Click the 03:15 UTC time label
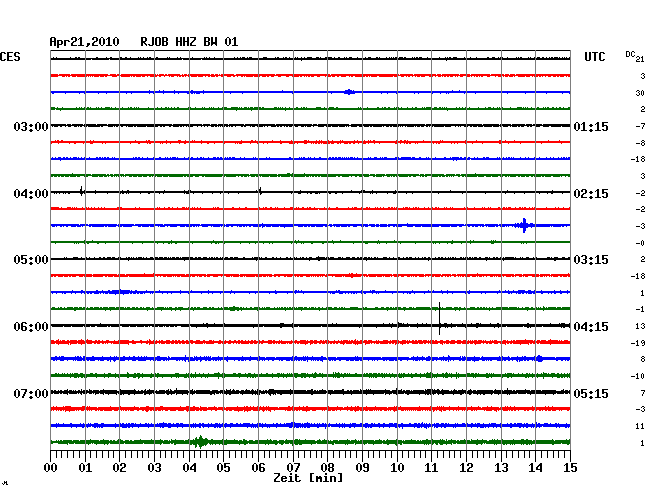Image resolution: width=650 pixels, height=494 pixels. coord(591,260)
